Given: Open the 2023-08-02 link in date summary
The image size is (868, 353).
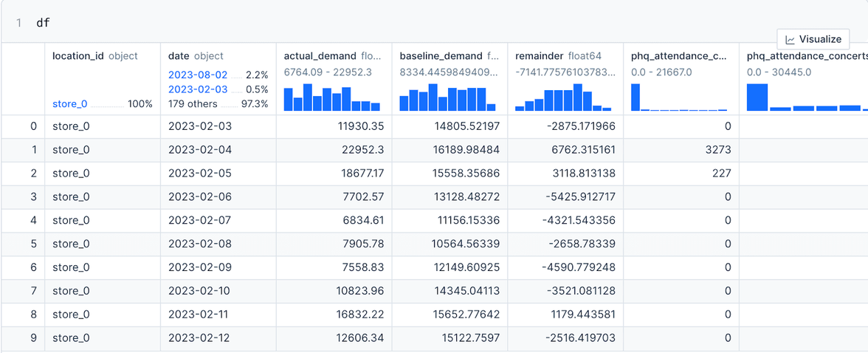Looking at the screenshot, I should coord(198,75).
